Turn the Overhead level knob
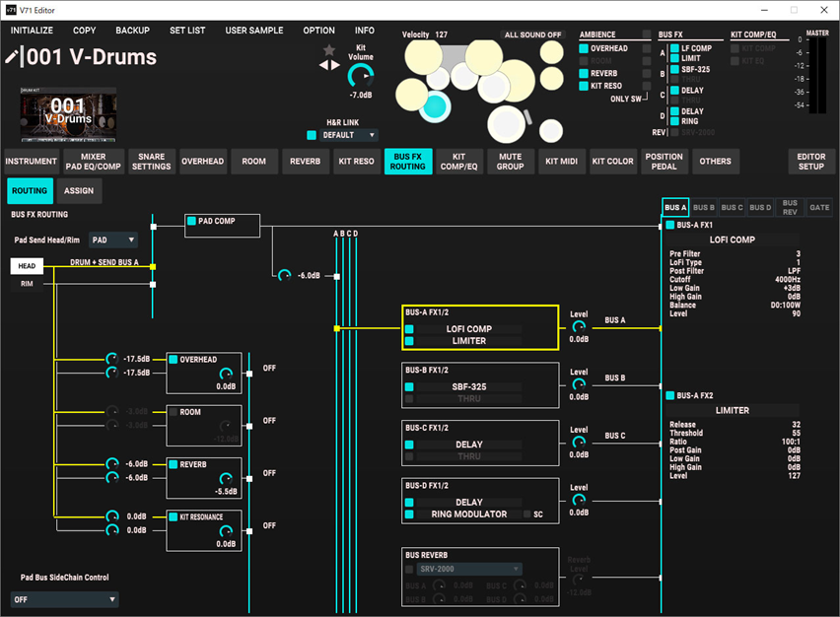 tap(226, 373)
